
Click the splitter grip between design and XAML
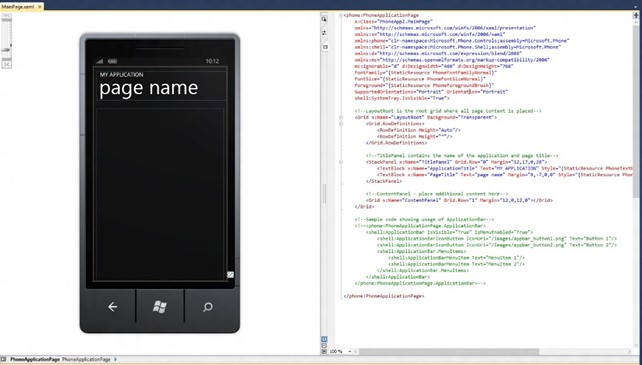pos(325,193)
